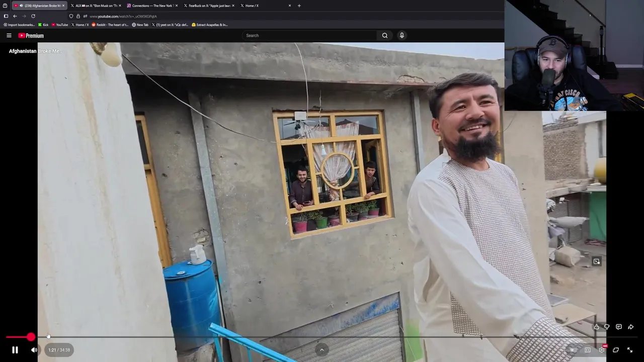Expand the chevron-up button above the controls
The width and height of the screenshot is (644, 362).
pyautogui.click(x=322, y=350)
